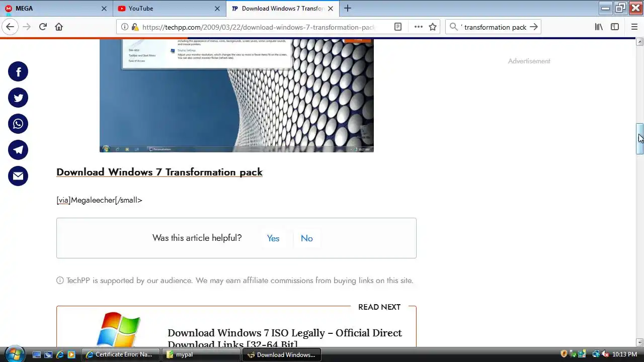This screenshot has height=362, width=644.
Task: Click Show Desktop quick launch icon
Action: tap(37, 354)
